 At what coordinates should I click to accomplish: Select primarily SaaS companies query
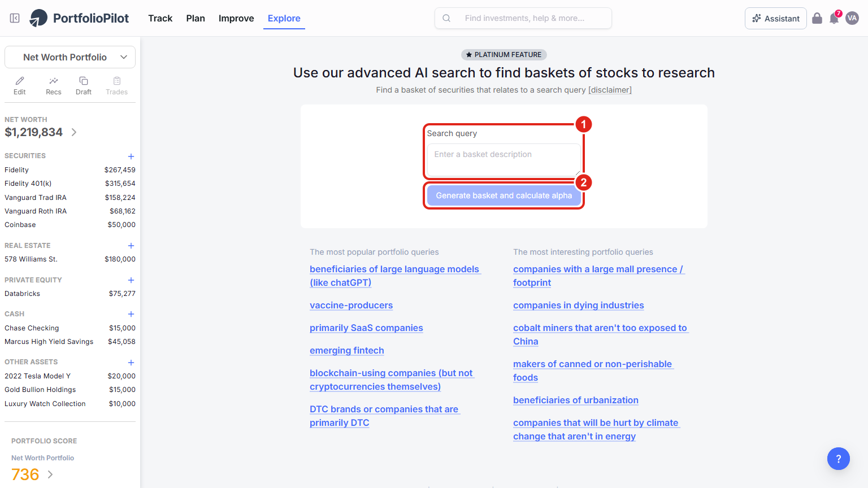coord(366,328)
